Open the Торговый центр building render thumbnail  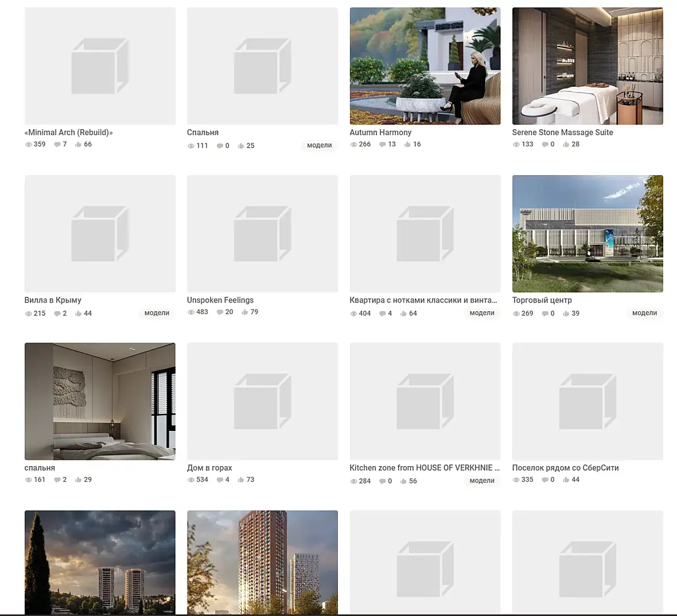[x=587, y=234]
